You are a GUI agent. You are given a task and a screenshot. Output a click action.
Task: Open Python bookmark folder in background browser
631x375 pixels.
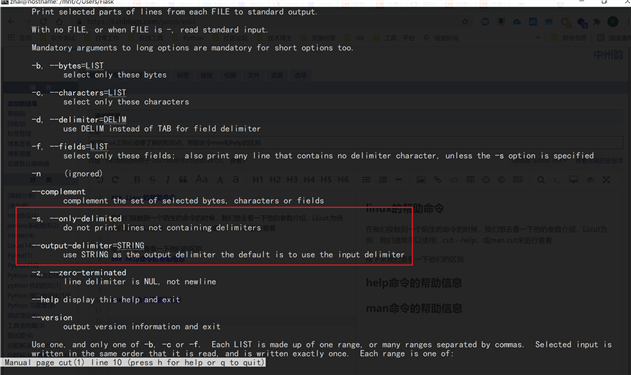pyautogui.click(x=189, y=38)
